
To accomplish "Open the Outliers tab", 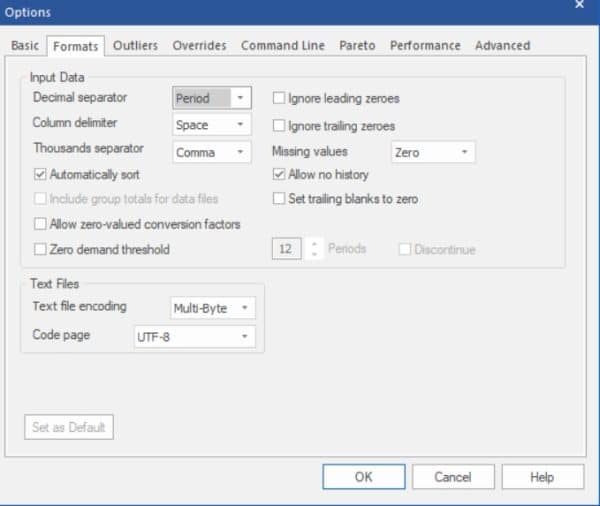I will click(x=135, y=46).
